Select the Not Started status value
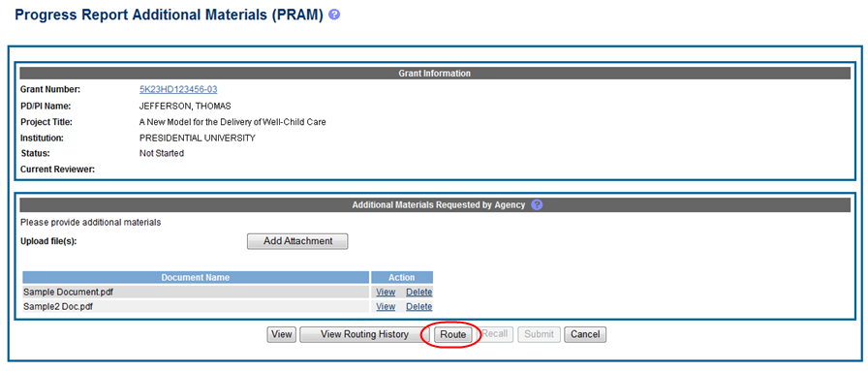Image resolution: width=868 pixels, height=371 pixels. 162,154
